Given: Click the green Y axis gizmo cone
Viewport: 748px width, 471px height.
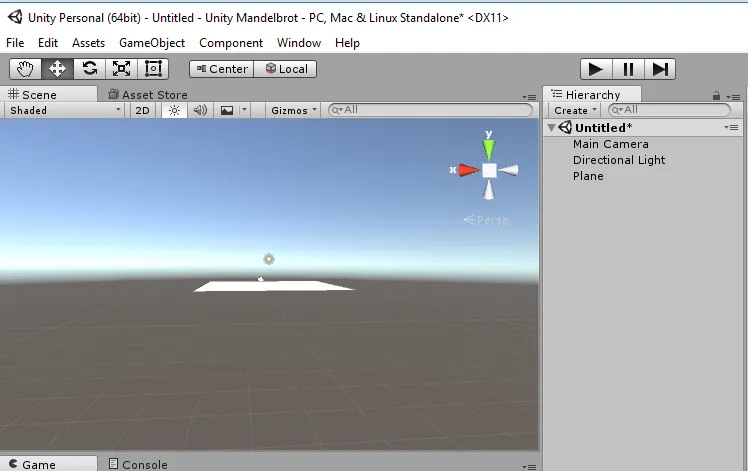Looking at the screenshot, I should pyautogui.click(x=488, y=148).
